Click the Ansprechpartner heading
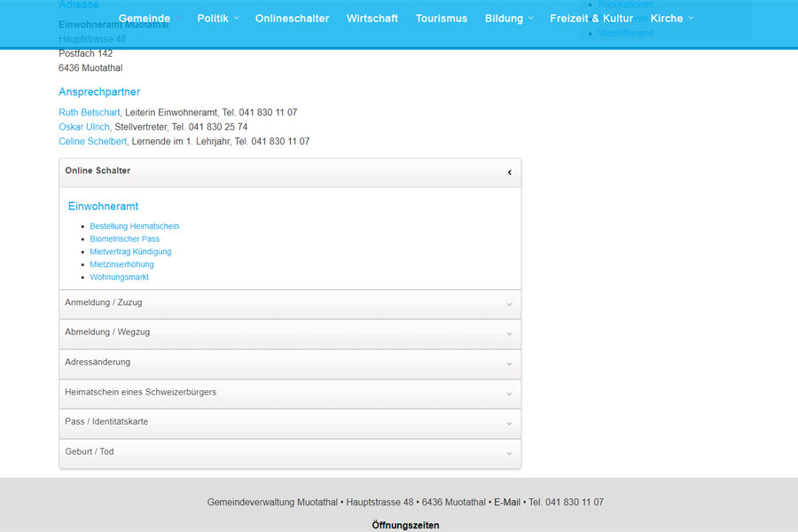 click(x=99, y=91)
